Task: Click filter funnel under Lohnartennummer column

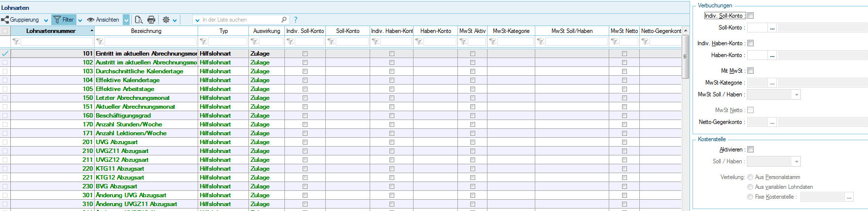Action: 16,42
